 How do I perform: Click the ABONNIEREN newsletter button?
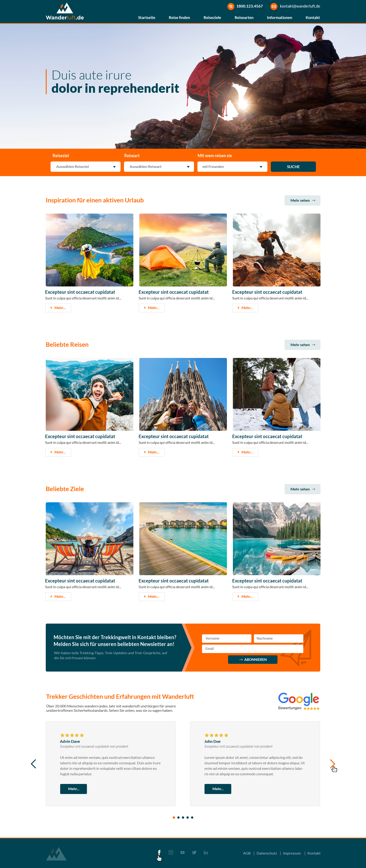tap(253, 659)
